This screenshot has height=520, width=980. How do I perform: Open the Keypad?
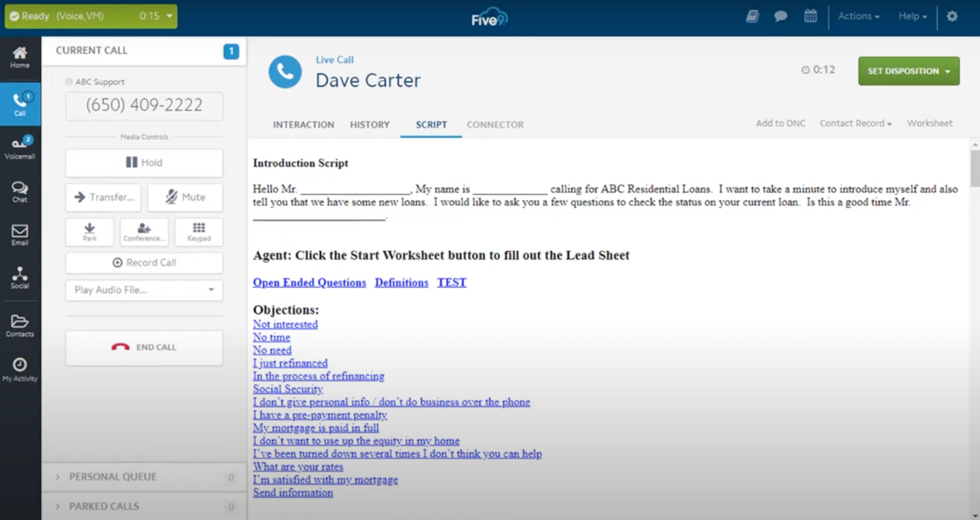point(198,232)
